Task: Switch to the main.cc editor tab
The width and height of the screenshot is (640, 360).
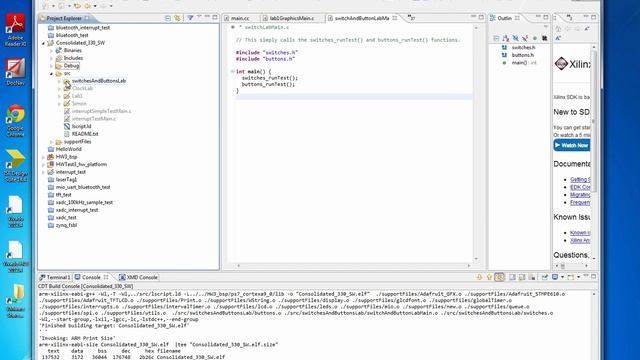Action: coord(240,18)
